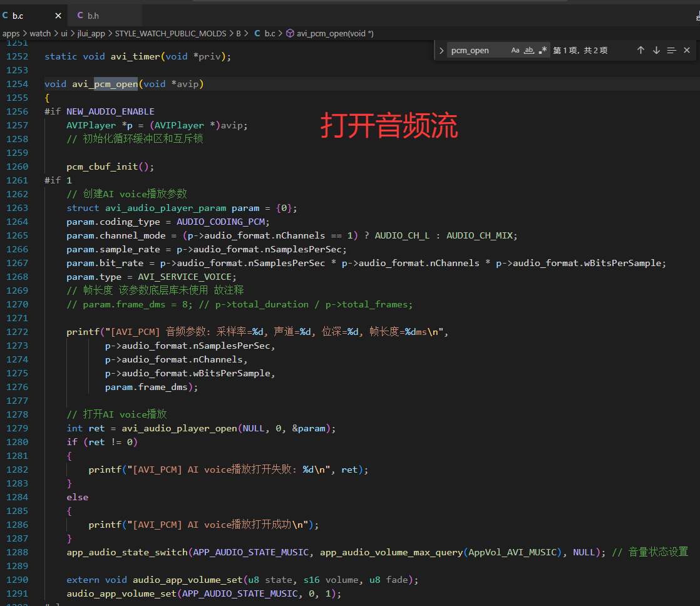This screenshot has width=700, height=606.
Task: Open the B folder breadcrumb segment
Action: [x=239, y=33]
